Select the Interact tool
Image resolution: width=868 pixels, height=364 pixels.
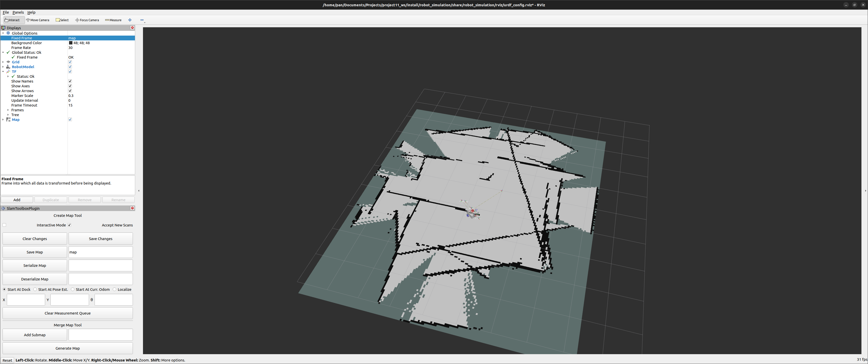click(14, 20)
